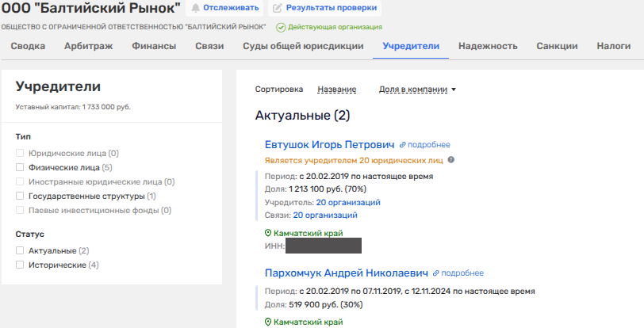
Task: Click the bell icon next to Отслеживать
Action: 196,8
